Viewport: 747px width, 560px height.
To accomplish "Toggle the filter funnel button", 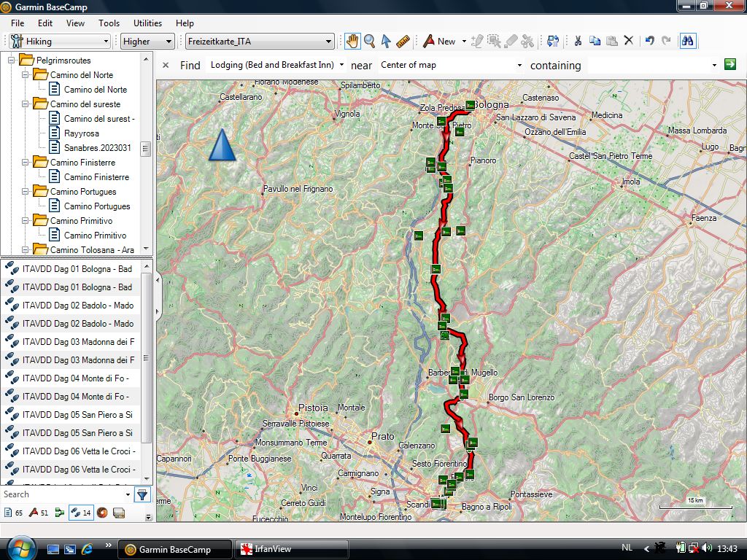I will (x=142, y=495).
